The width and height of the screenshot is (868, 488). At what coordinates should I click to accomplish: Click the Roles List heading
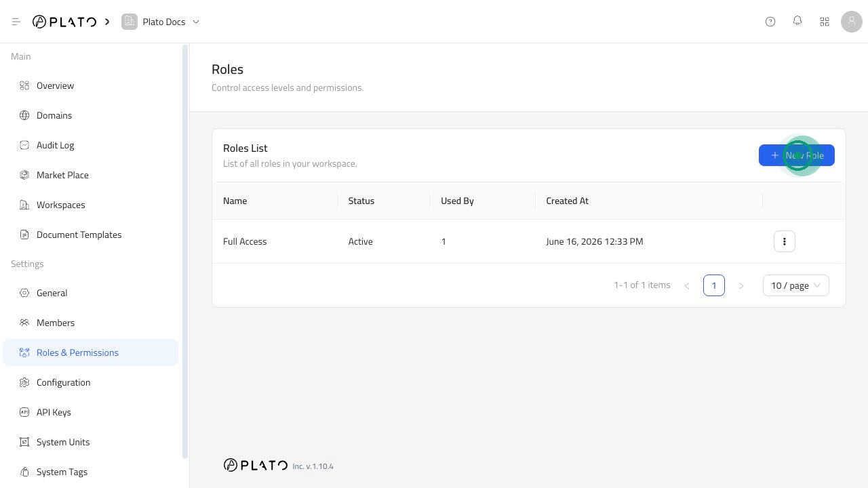(x=245, y=148)
